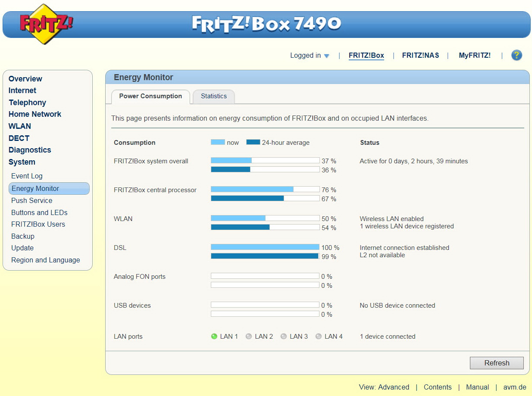This screenshot has height=396, width=532.
Task: Open the DECT menu
Action: tap(19, 138)
